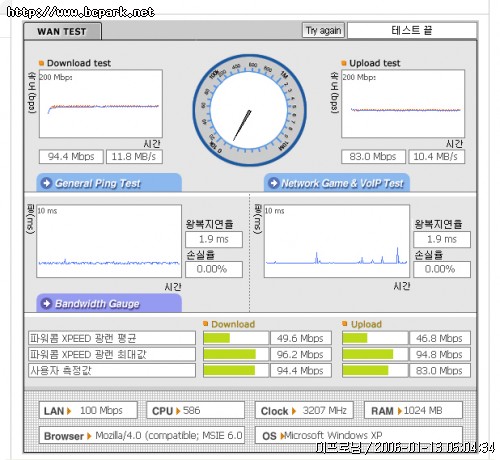This screenshot has width=500, height=460.
Task: Select the CPU 586 value
Action: pyautogui.click(x=191, y=410)
